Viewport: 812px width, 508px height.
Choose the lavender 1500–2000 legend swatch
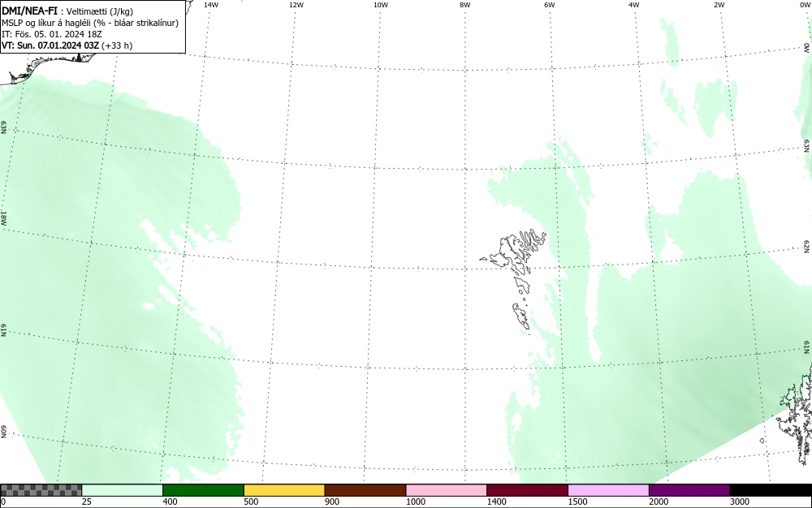coord(608,490)
